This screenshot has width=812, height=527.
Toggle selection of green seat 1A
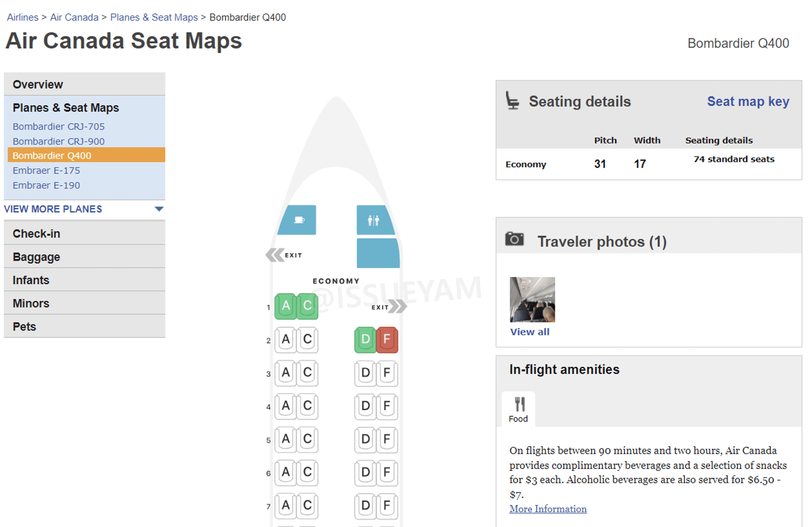point(286,306)
